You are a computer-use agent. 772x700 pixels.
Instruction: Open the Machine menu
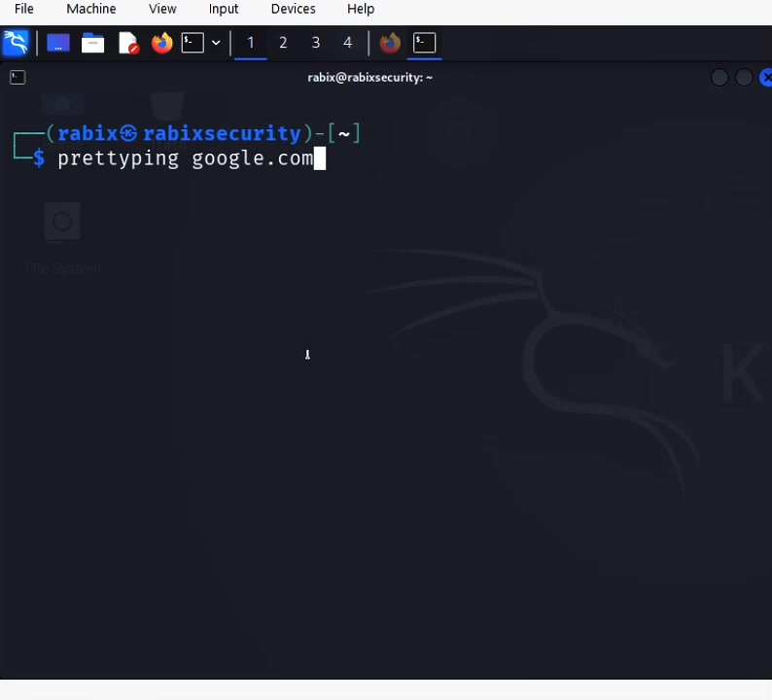pyautogui.click(x=91, y=9)
